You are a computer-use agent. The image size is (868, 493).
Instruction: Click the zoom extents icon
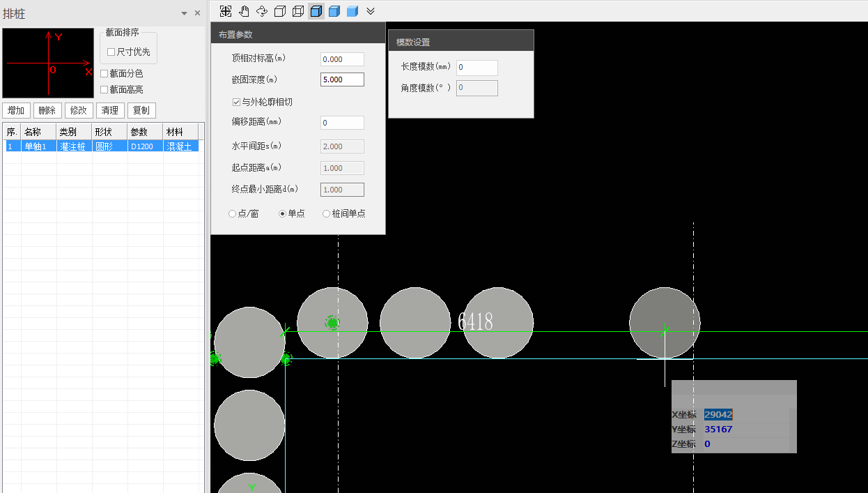pyautogui.click(x=226, y=11)
